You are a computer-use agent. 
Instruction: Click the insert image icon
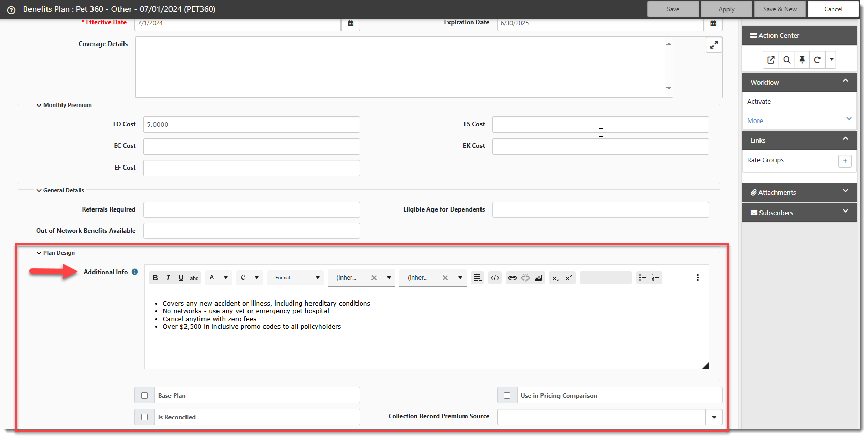(x=538, y=278)
